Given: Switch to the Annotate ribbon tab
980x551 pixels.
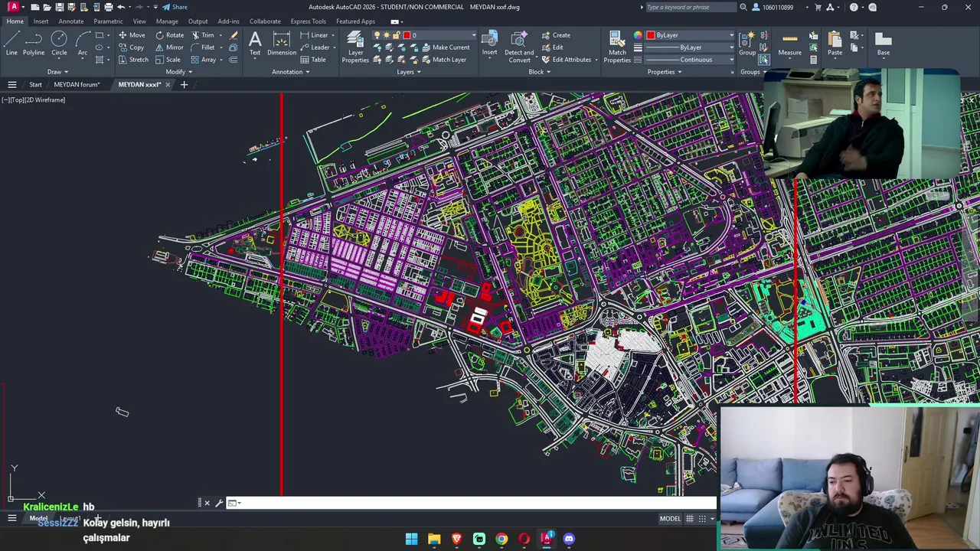Looking at the screenshot, I should 71,21.
